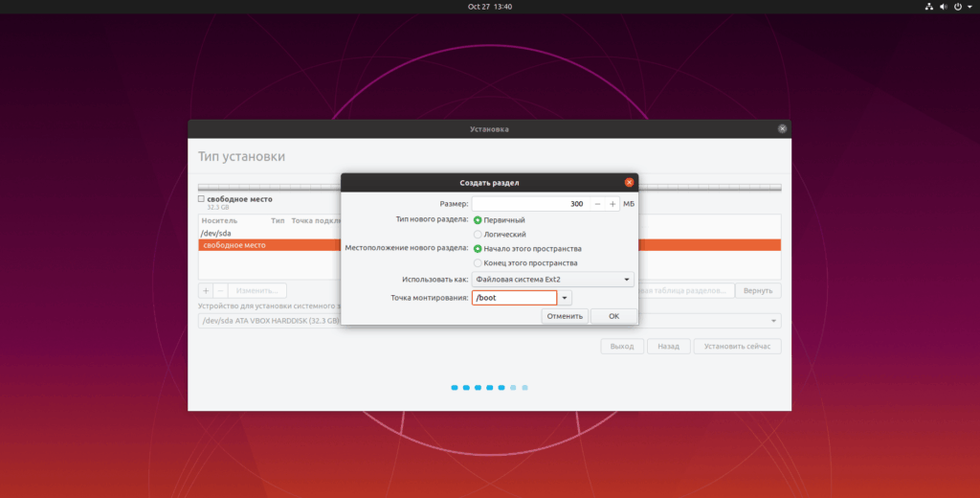The height and width of the screenshot is (498, 980).
Task: Go back with Назад button
Action: point(668,346)
